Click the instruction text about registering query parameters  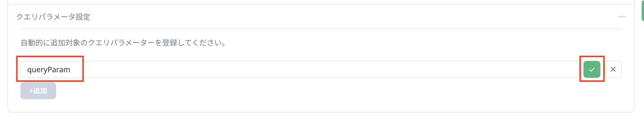[123, 43]
